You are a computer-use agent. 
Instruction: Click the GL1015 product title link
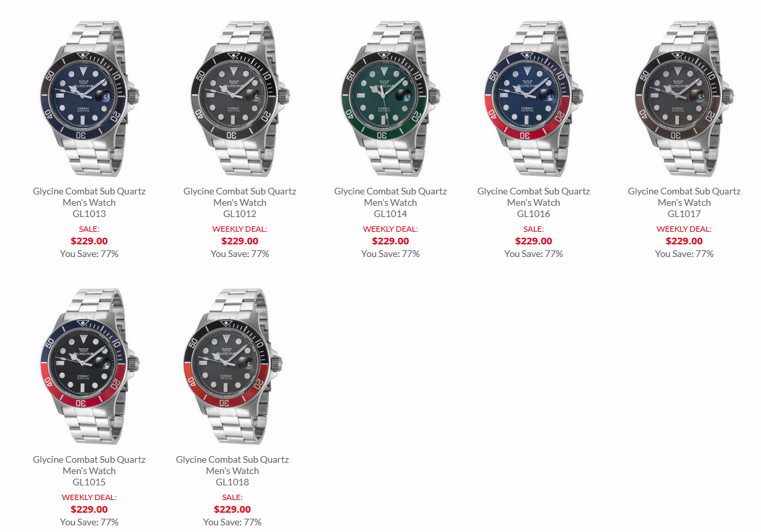(89, 471)
